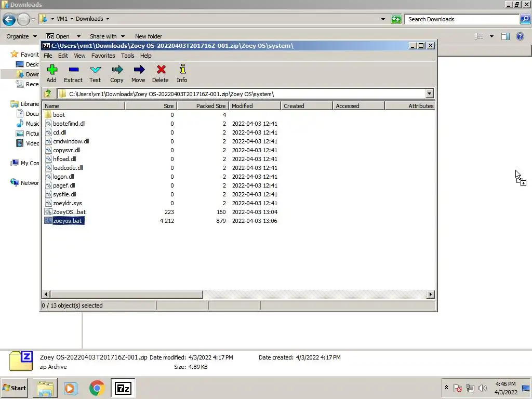Expand the 7-Zip path dropdown
Viewport: 532px width, 399px height.
429,94
